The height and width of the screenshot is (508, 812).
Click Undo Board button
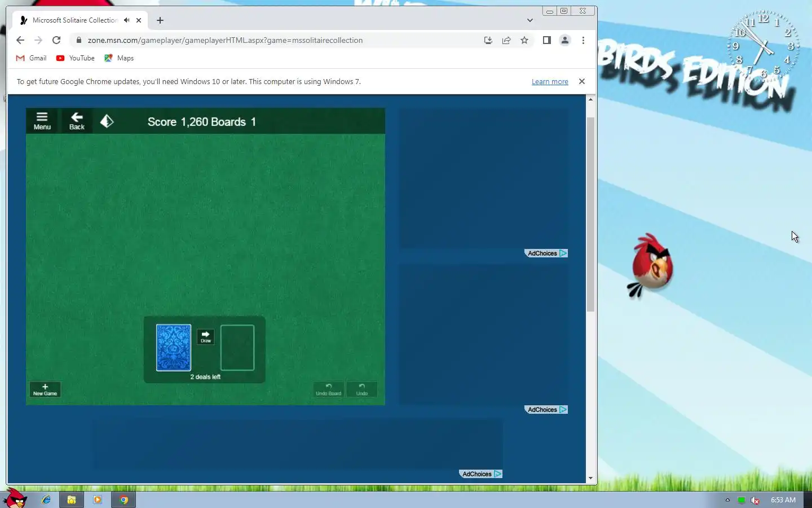(x=329, y=389)
